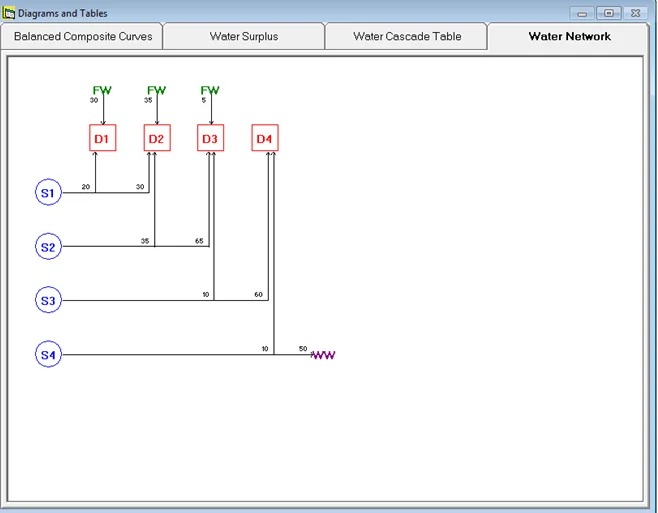Select the D4 demand box
Viewport: 658px width, 513px height.
click(264, 138)
